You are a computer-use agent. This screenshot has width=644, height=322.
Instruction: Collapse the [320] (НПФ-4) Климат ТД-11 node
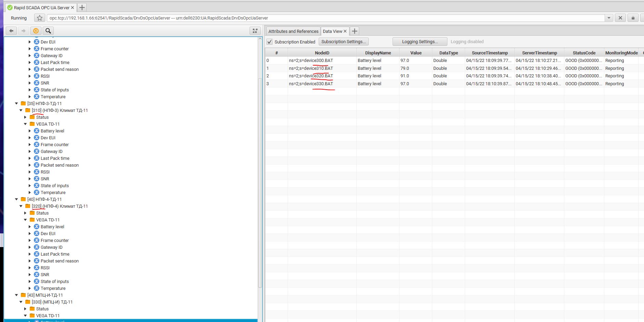pos(21,206)
